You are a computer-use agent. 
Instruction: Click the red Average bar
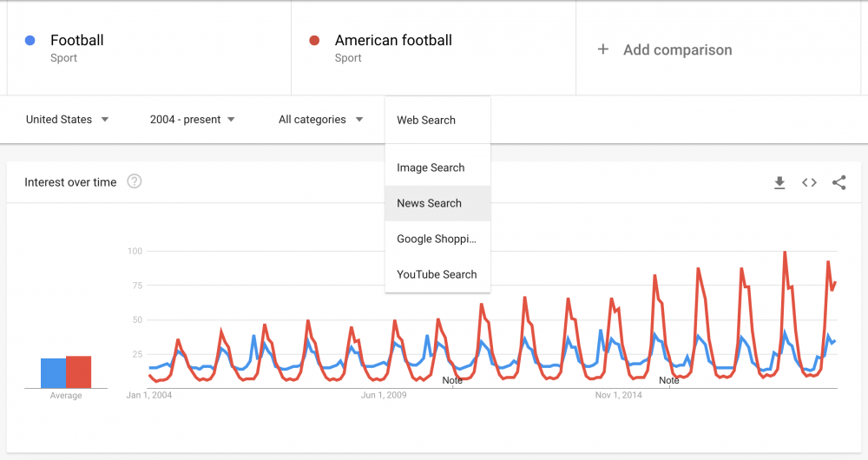point(79,372)
